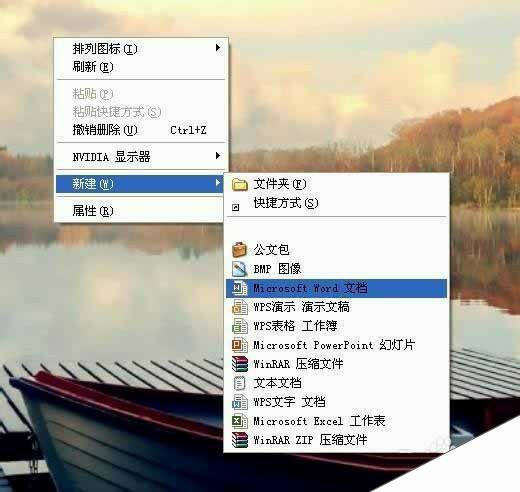
Task: Expand the 排列图标 submenu arrow
Action: 218,48
